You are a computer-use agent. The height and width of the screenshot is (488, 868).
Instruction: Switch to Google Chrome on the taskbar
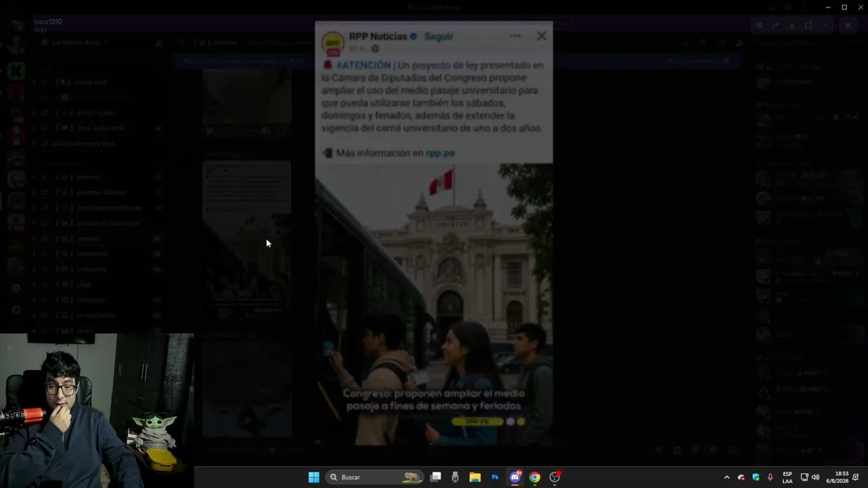pos(534,477)
